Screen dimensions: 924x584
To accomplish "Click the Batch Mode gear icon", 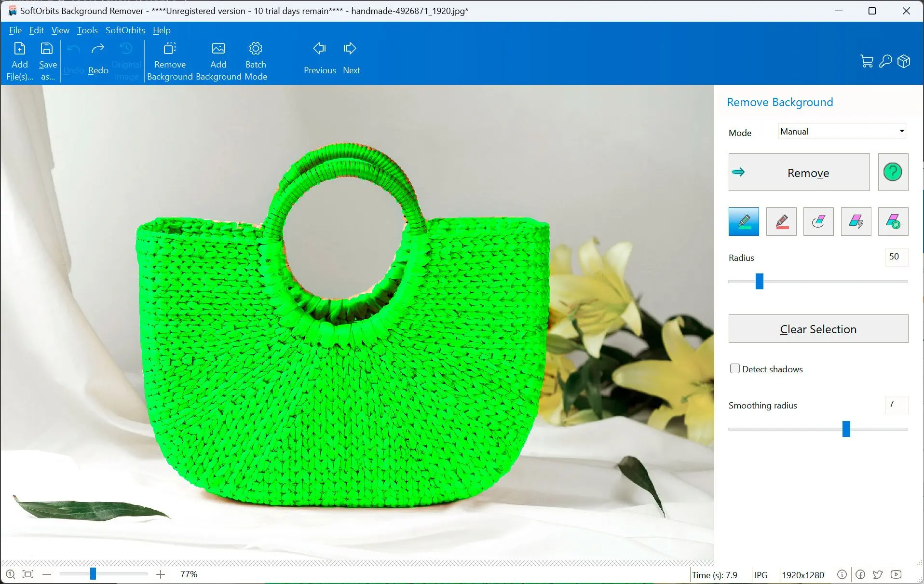I will pos(256,49).
